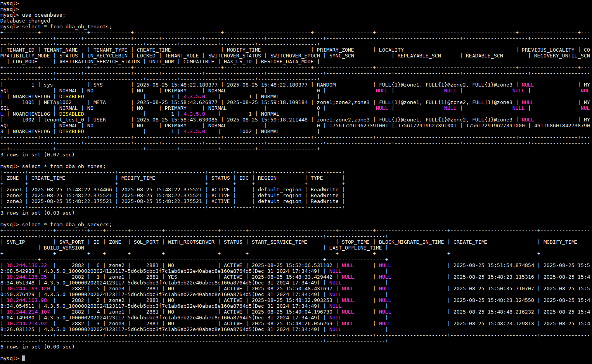
Task: Click the START_SERVICE_TIME column header
Action: click(x=280, y=242)
